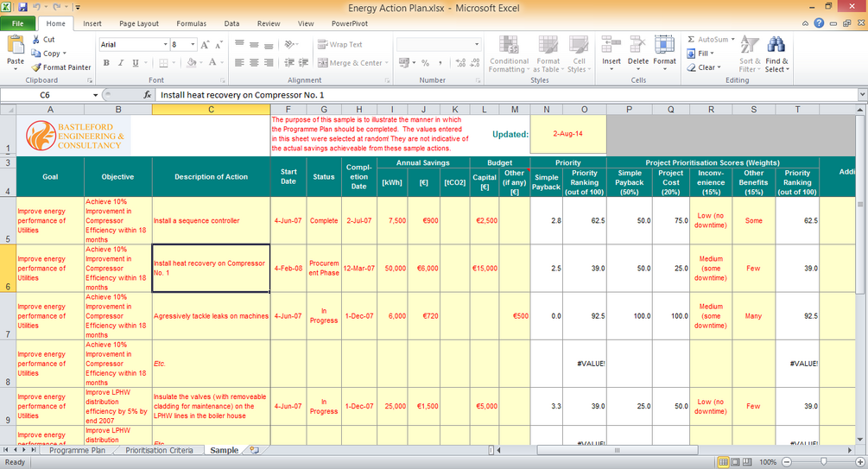Open the Number Format dropdown

point(477,44)
